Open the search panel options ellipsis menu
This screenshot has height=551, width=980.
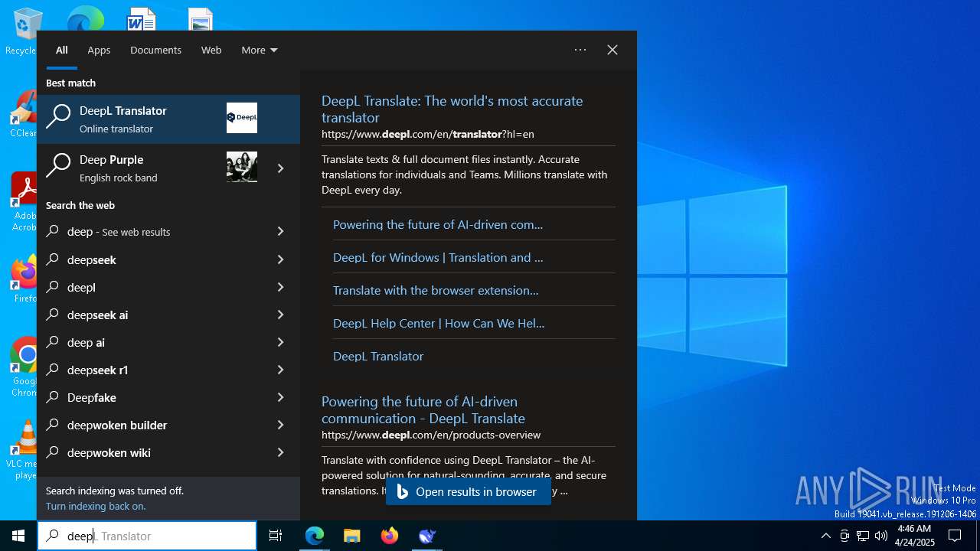580,50
